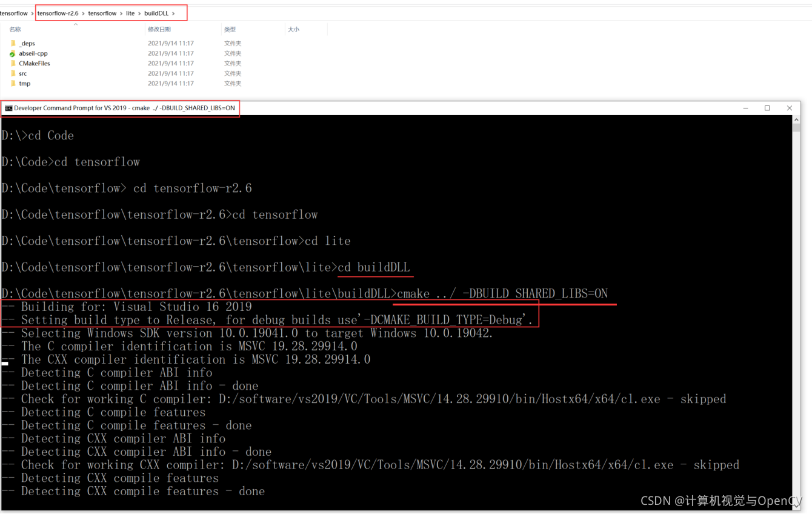Expand the chevron after buildDLL breadcrumb
Screen dimensions: 812x514
(x=174, y=13)
